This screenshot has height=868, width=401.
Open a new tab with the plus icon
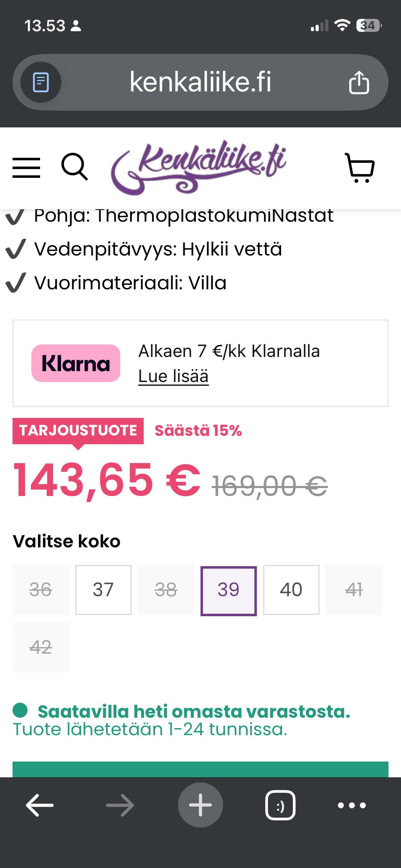200,805
